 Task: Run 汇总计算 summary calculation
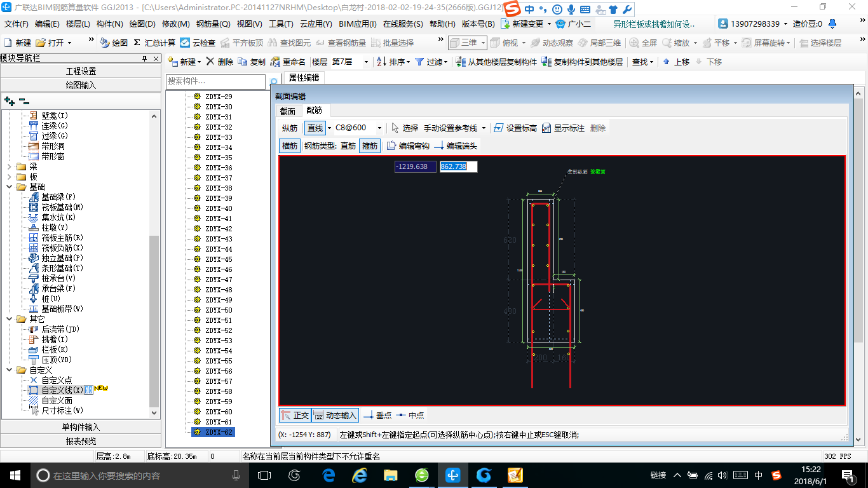(154, 43)
